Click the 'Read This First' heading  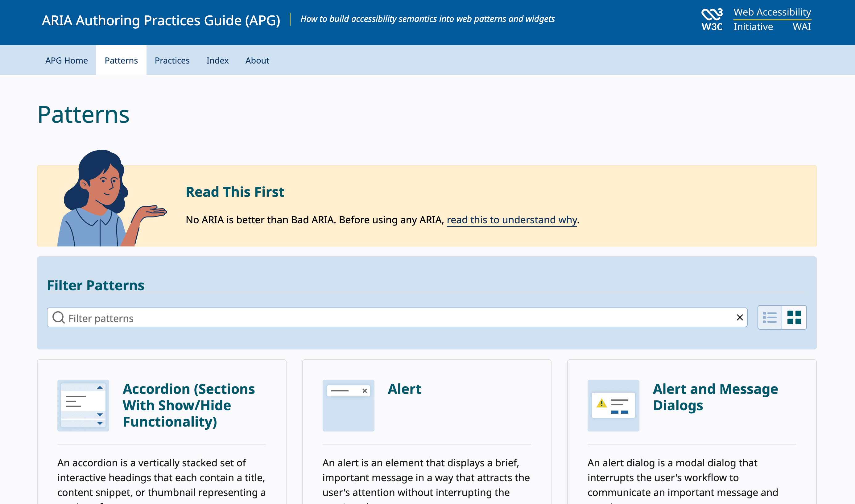tap(235, 192)
